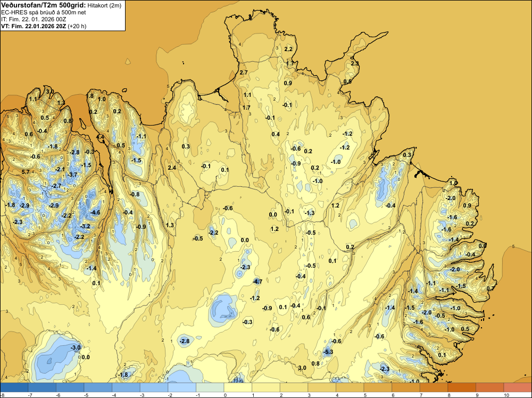Viewport: 532px width, 398px height.
Task: Select the -3.2 temperature value
Action: pyautogui.click(x=85, y=226)
